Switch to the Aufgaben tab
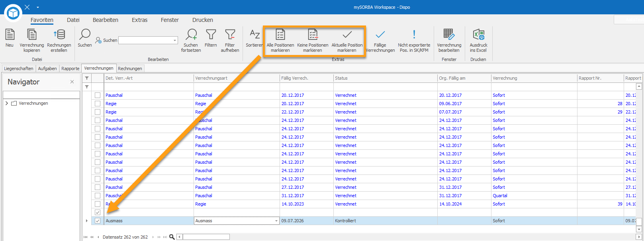Image resolution: width=644 pixels, height=241 pixels. 47,69
